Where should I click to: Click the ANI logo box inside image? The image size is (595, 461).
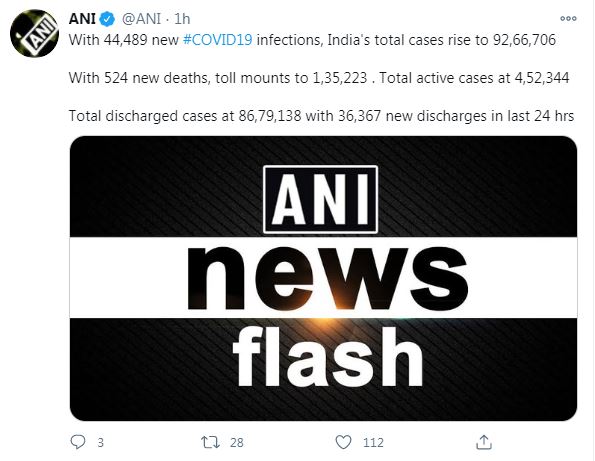320,199
